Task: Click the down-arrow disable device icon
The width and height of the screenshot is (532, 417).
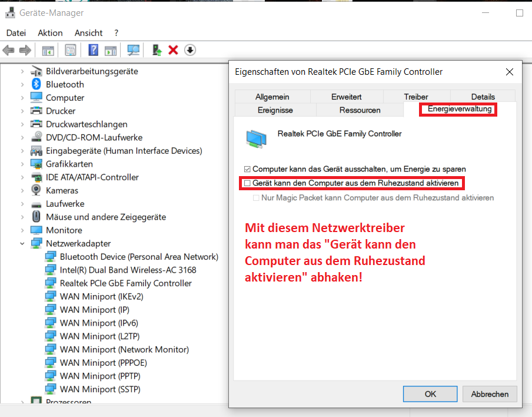Action: tap(190, 50)
